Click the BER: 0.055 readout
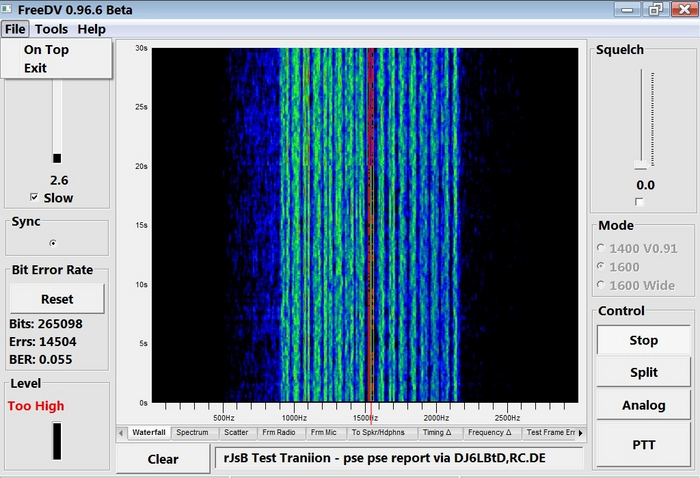The height and width of the screenshot is (478, 700). click(x=41, y=359)
